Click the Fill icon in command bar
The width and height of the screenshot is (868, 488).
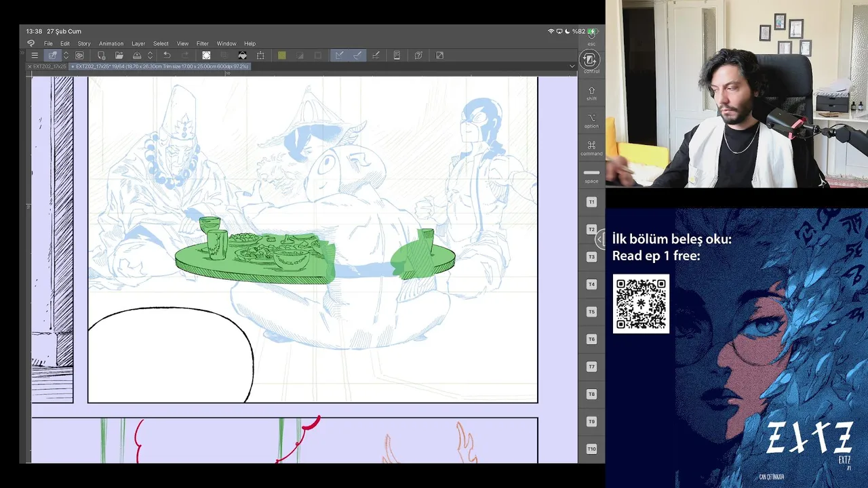click(242, 55)
